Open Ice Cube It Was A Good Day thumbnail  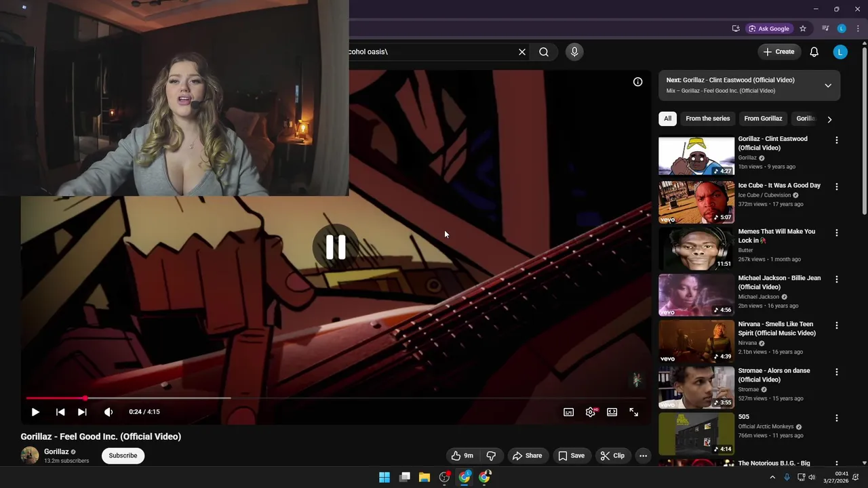[x=696, y=202]
